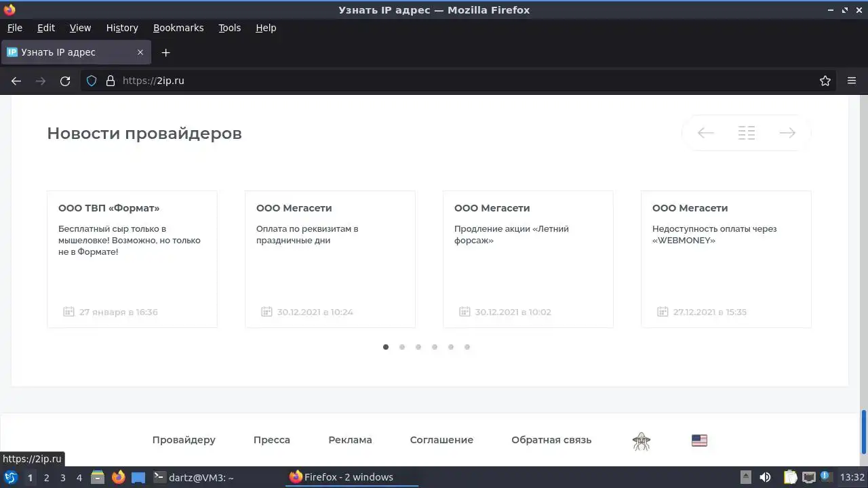Click the forward navigation arrow
Screen dimensions: 868x488
click(41, 81)
